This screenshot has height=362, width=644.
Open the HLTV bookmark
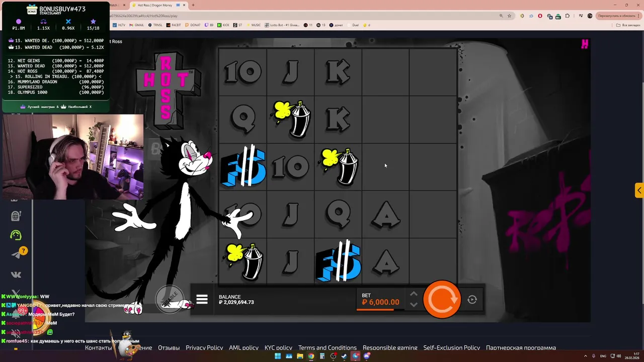pyautogui.click(x=119, y=25)
